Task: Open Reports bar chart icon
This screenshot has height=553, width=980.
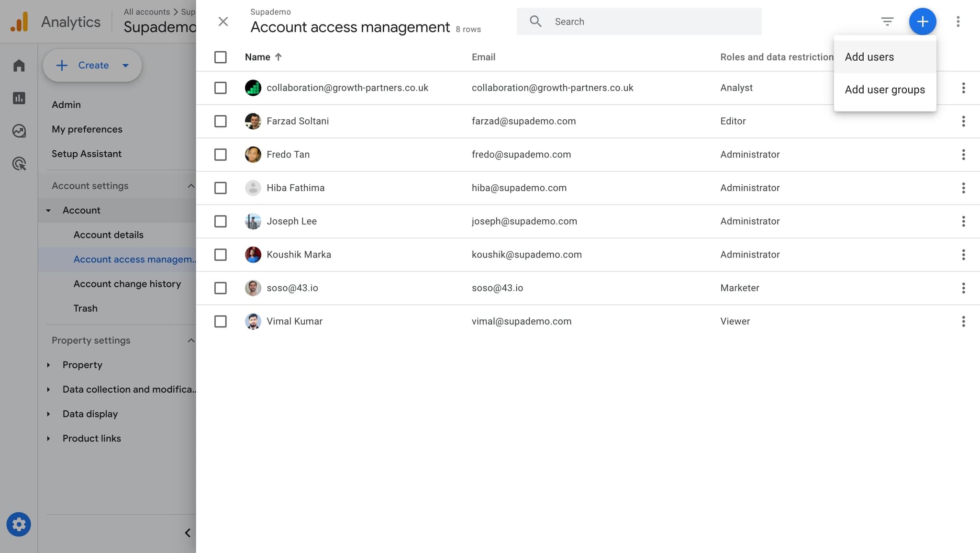Action: pyautogui.click(x=19, y=98)
